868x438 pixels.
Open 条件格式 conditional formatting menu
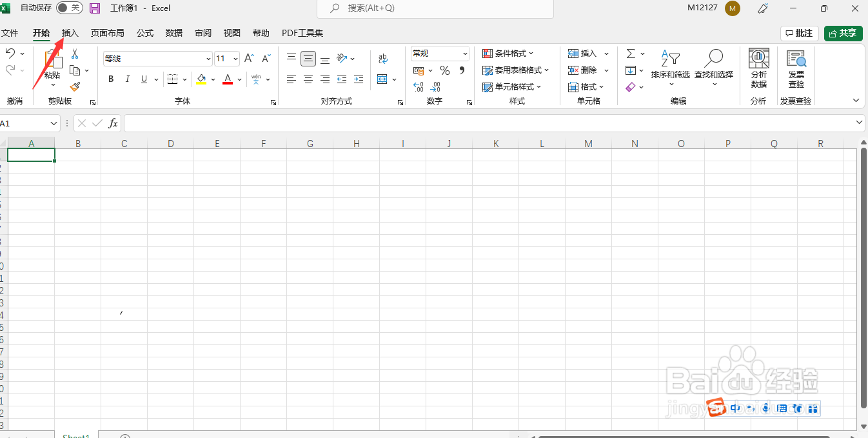508,54
